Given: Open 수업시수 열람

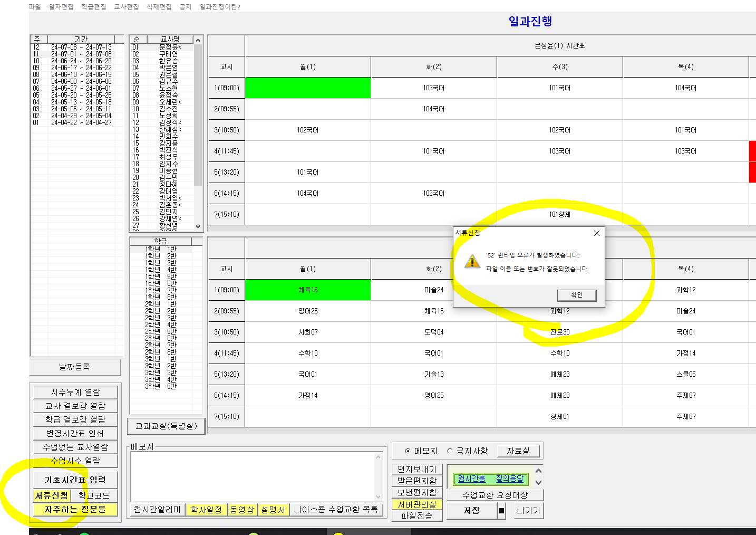Looking at the screenshot, I should tap(75, 461).
